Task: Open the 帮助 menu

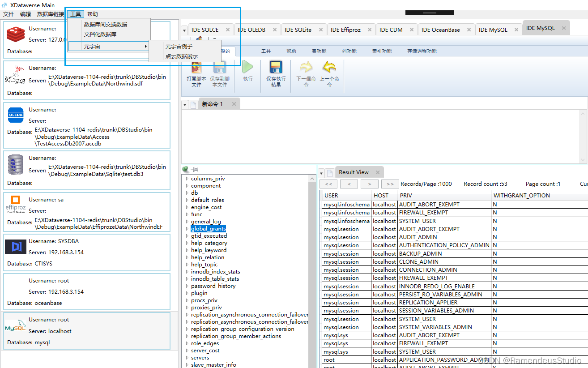Action: (93, 14)
